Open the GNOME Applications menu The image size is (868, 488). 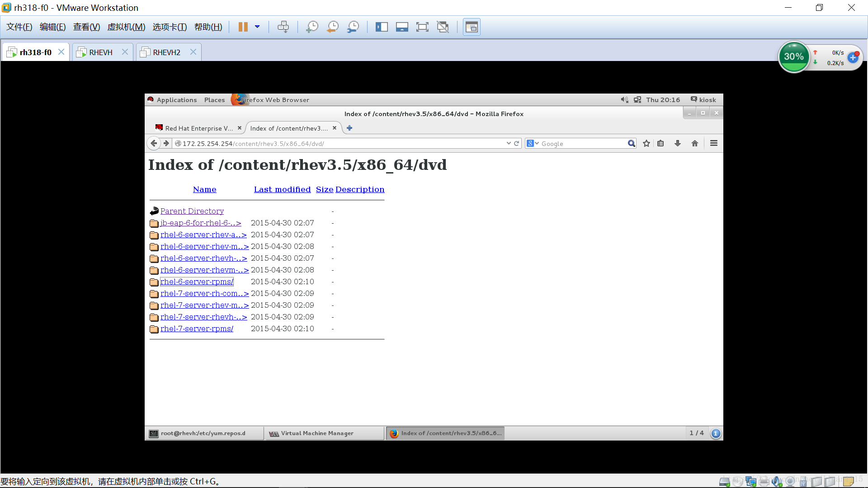(x=176, y=100)
